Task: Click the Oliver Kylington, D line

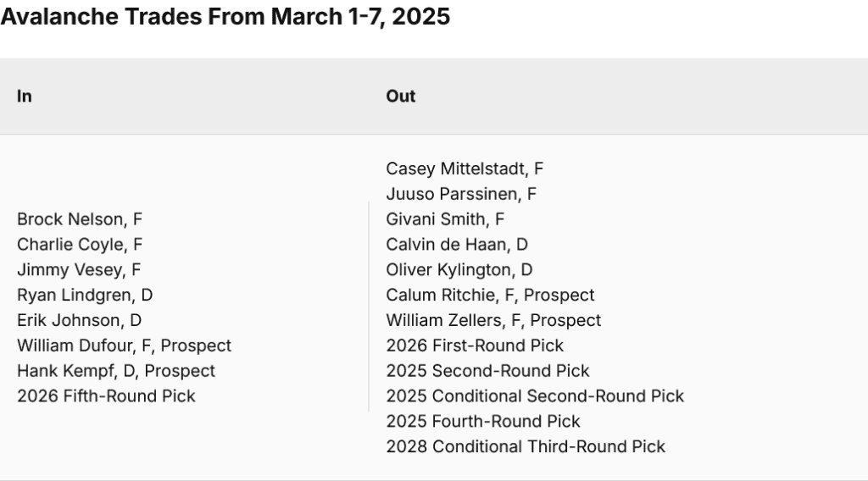Action: [x=459, y=270]
